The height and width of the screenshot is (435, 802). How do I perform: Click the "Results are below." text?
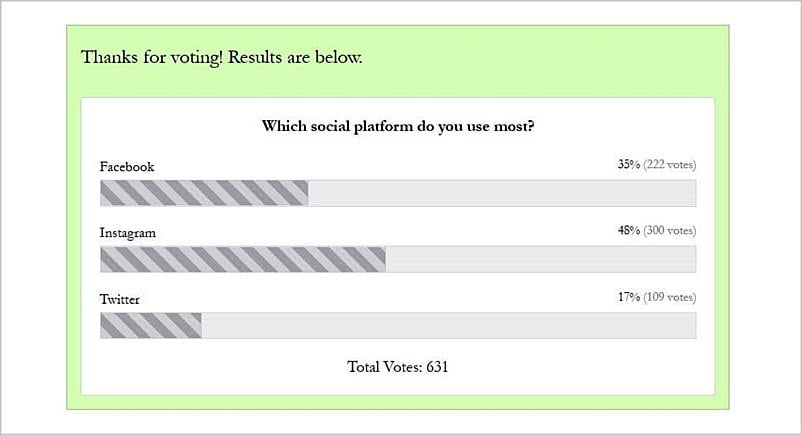295,57
